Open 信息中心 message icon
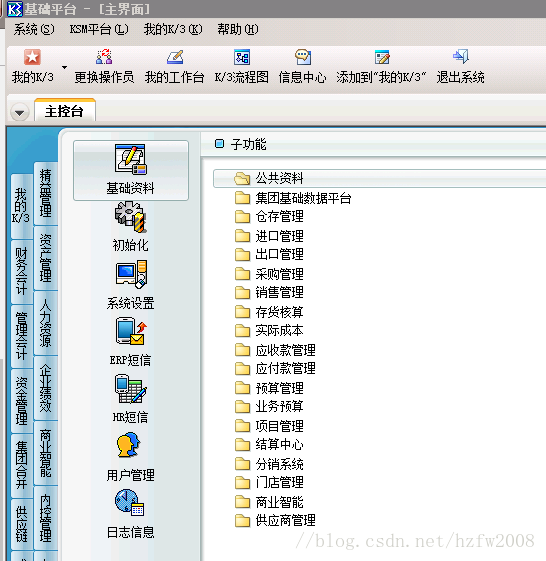 point(303,58)
